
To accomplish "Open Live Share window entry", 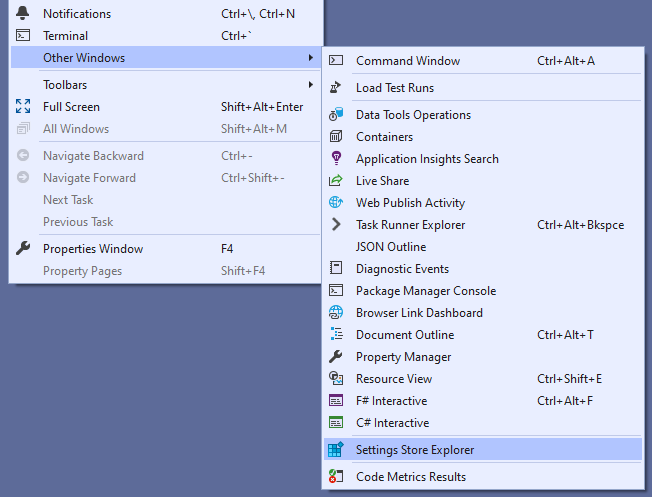I will pyautogui.click(x=483, y=181).
